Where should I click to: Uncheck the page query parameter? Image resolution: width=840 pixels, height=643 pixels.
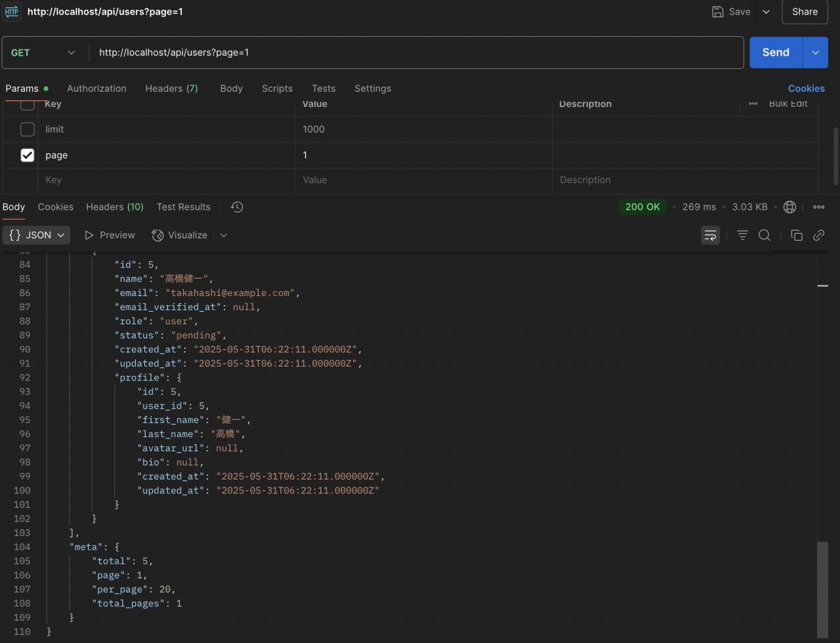[27, 155]
